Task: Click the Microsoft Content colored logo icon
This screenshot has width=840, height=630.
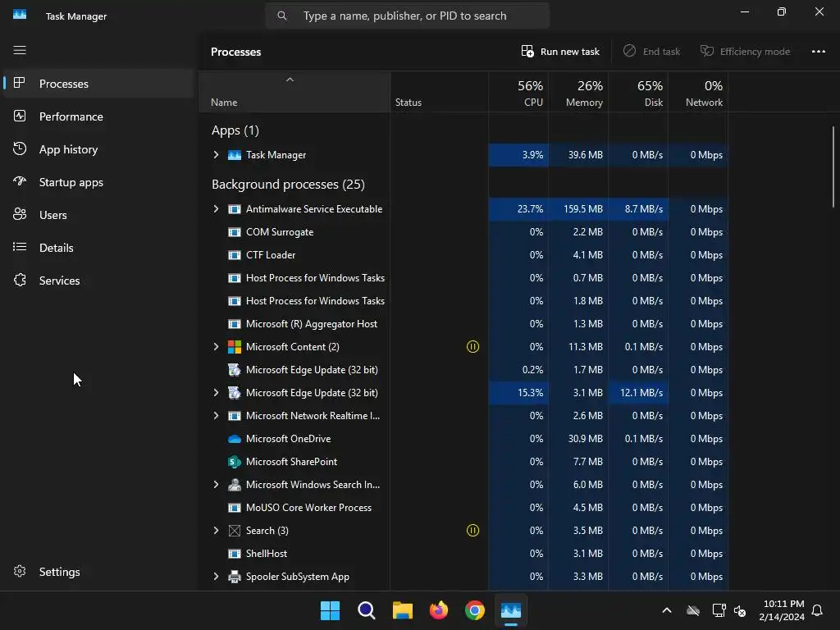Action: click(234, 347)
